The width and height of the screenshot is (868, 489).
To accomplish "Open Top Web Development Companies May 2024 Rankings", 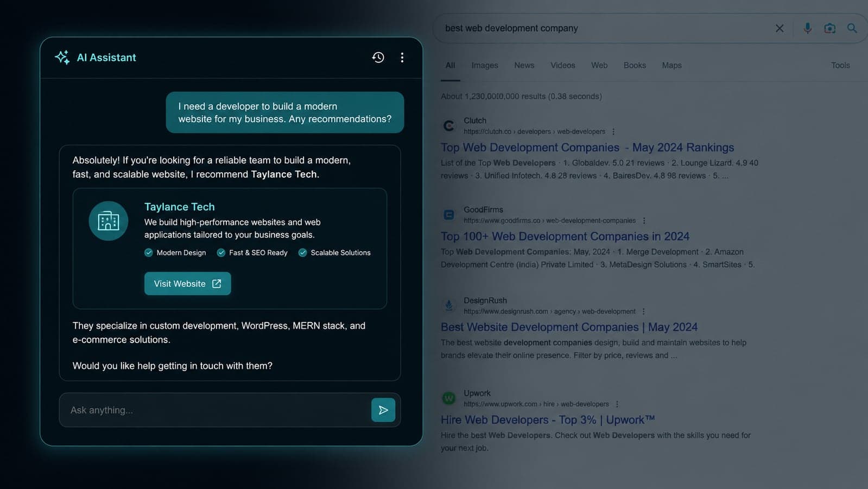I will [x=587, y=147].
